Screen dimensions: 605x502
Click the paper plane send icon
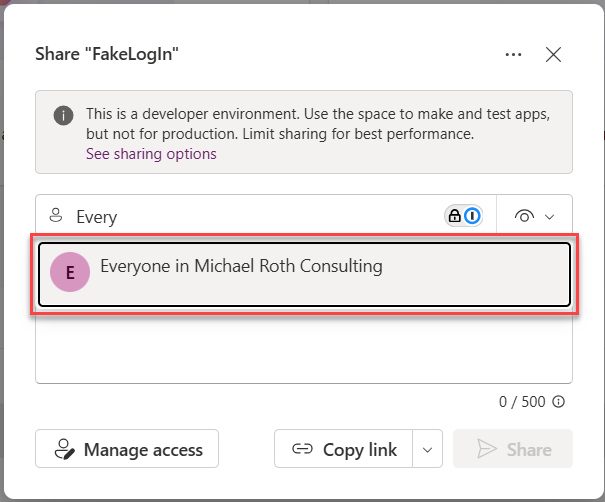487,449
